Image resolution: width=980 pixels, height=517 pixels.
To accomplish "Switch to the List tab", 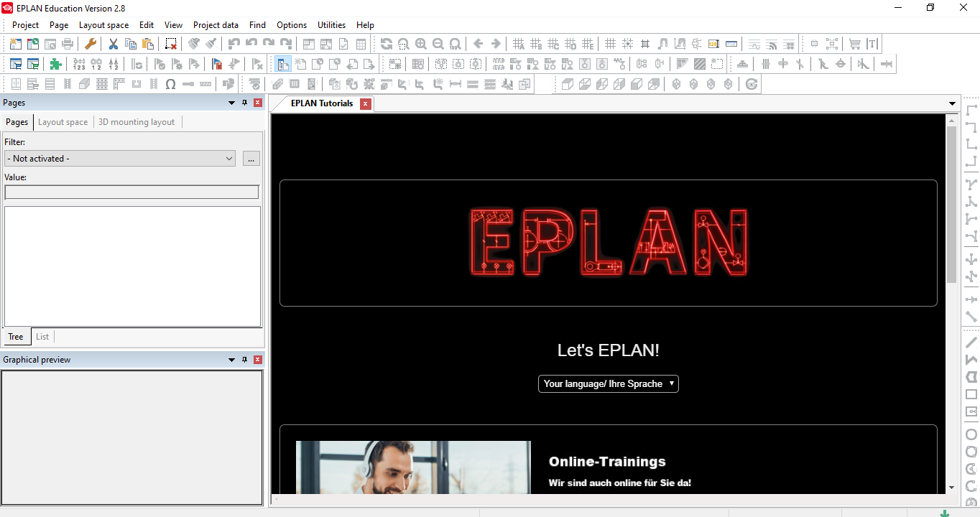I will (42, 337).
